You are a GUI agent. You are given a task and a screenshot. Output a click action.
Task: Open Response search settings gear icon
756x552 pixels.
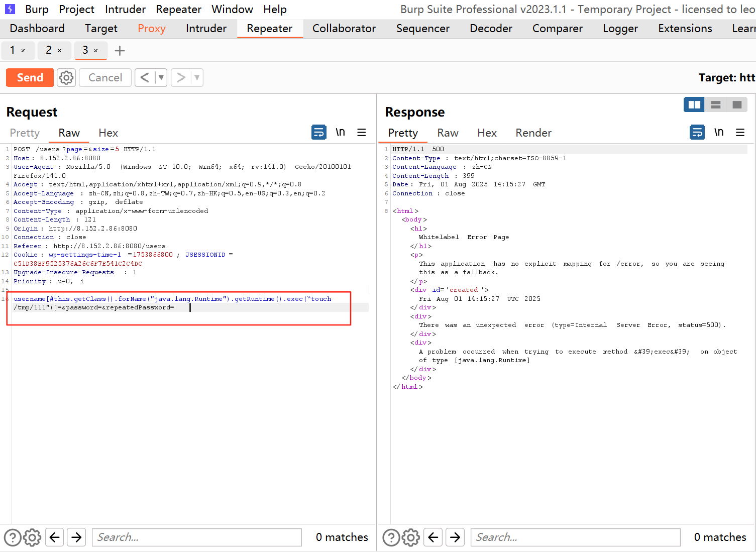411,537
